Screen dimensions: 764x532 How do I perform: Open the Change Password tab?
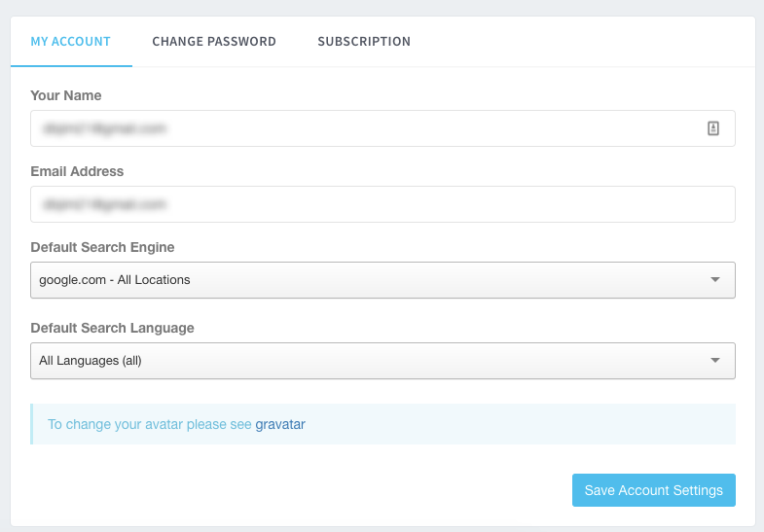[x=214, y=42]
